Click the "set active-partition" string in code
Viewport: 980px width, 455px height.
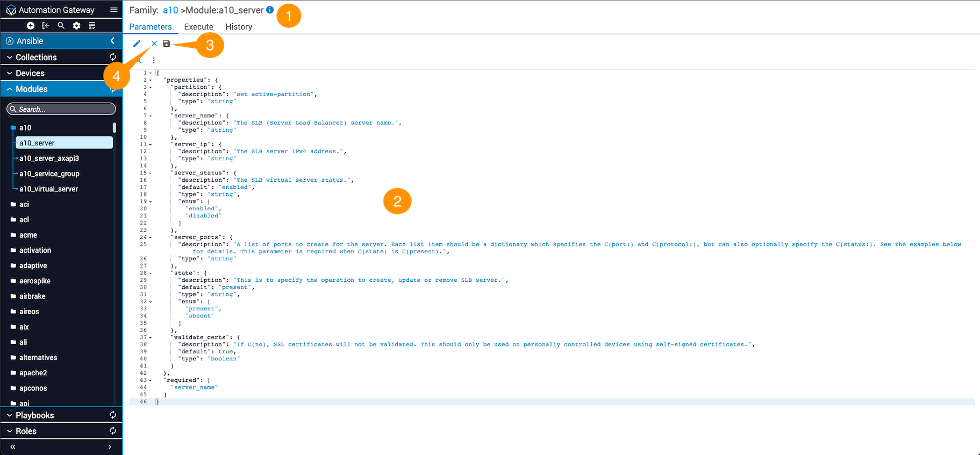pyautogui.click(x=274, y=94)
